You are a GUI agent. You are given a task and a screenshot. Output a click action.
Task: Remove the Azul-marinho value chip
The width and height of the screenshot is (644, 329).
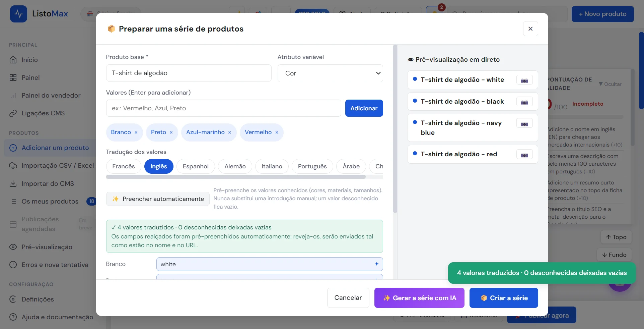[230, 132]
